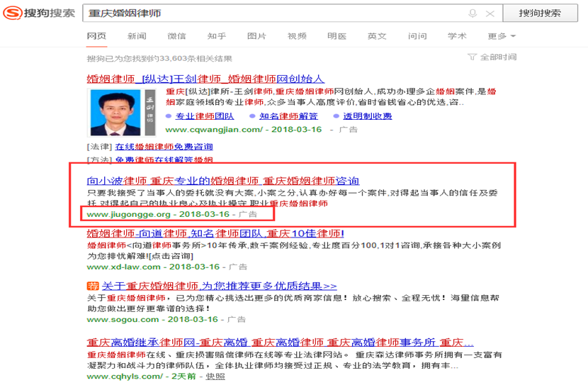
Task: Click the www.jiugongge.org URL
Action: pos(129,214)
